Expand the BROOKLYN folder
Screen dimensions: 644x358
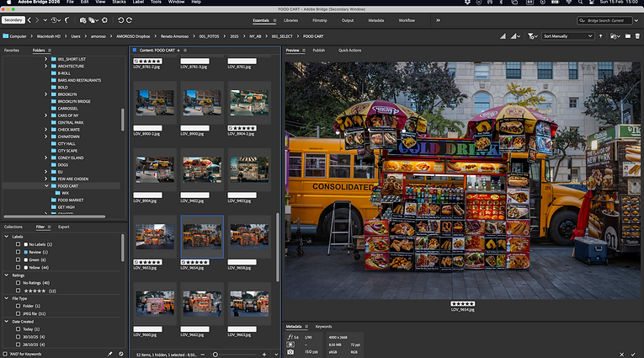pyautogui.click(x=46, y=94)
